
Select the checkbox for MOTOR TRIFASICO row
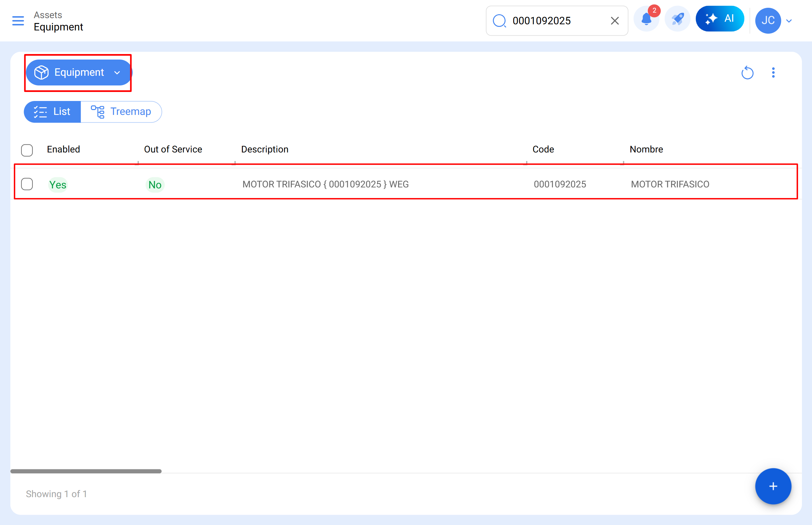tap(27, 184)
